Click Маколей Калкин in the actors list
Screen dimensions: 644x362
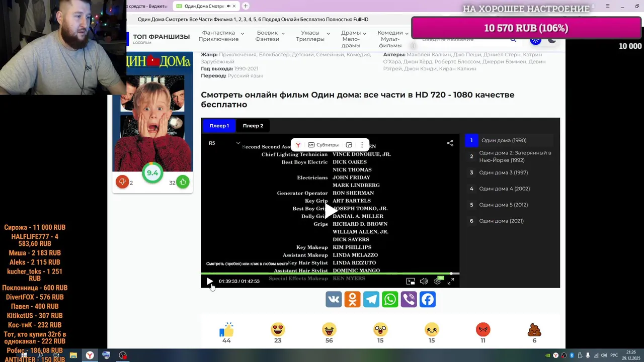click(429, 54)
